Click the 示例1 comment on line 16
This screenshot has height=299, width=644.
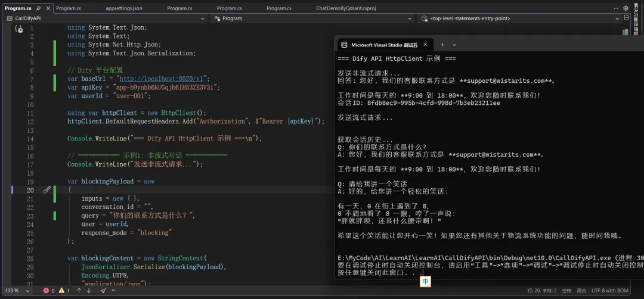pyautogui.click(x=147, y=156)
